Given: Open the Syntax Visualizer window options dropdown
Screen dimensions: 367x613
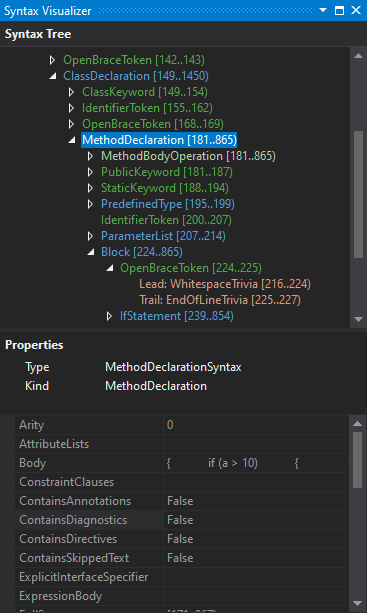Looking at the screenshot, I should 323,10.
